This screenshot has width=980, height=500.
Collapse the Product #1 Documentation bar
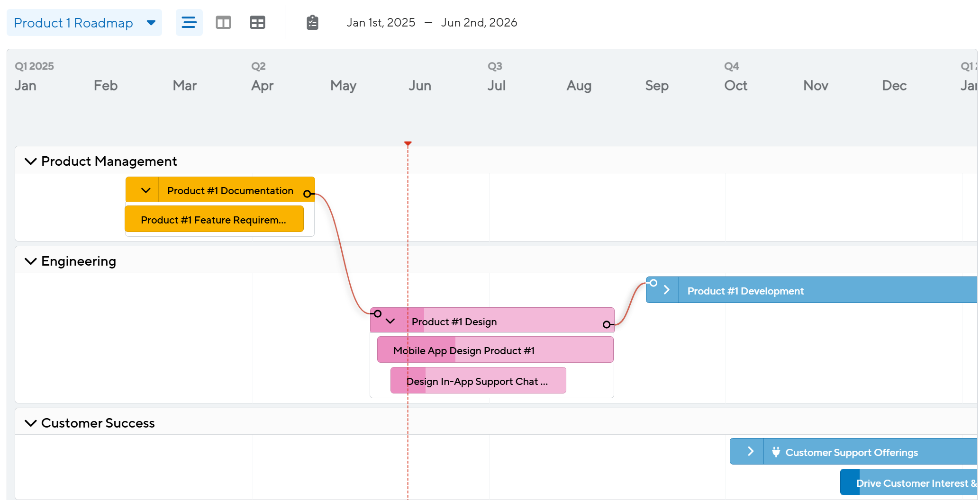[145, 190]
